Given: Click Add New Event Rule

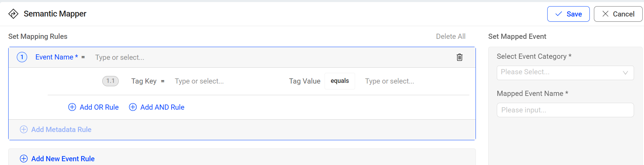Looking at the screenshot, I should (63, 159).
